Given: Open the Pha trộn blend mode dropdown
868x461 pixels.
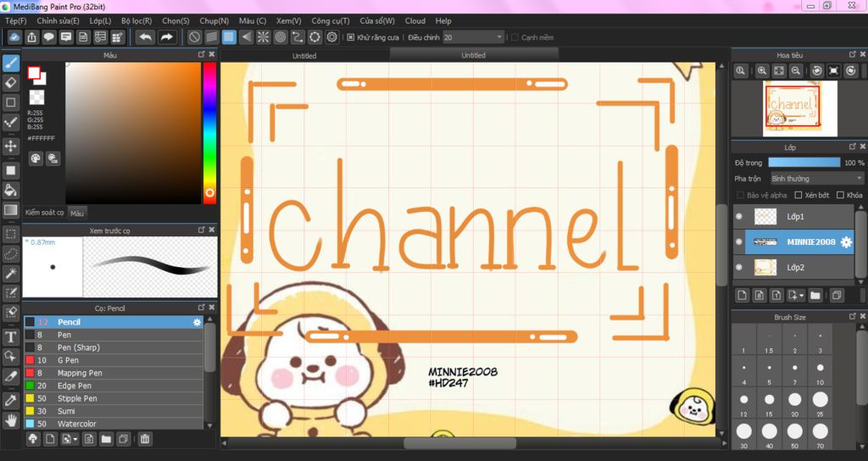Looking at the screenshot, I should 816,179.
